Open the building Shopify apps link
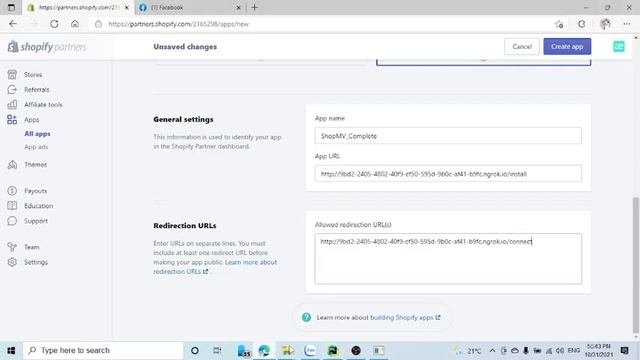Screen dimensions: 640x360 pyautogui.click(x=405, y=318)
